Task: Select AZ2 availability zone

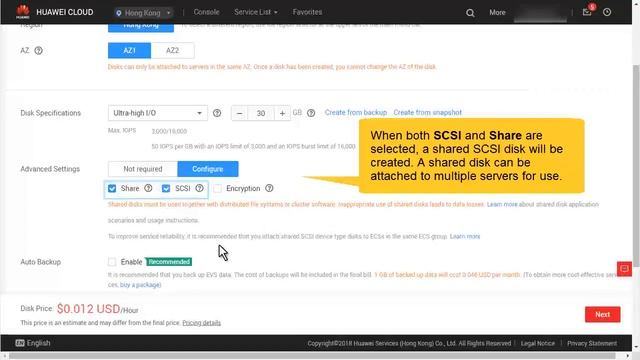Action: [x=172, y=51]
